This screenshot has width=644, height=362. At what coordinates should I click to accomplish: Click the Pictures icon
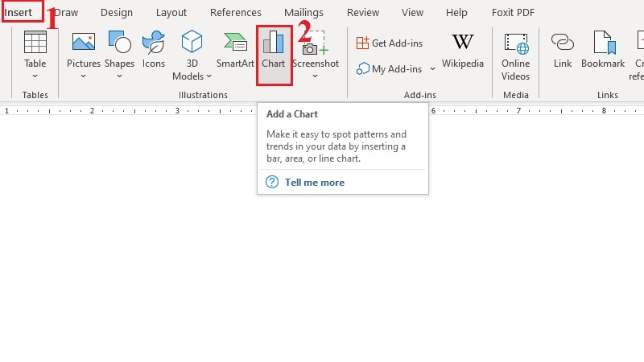coord(84,43)
